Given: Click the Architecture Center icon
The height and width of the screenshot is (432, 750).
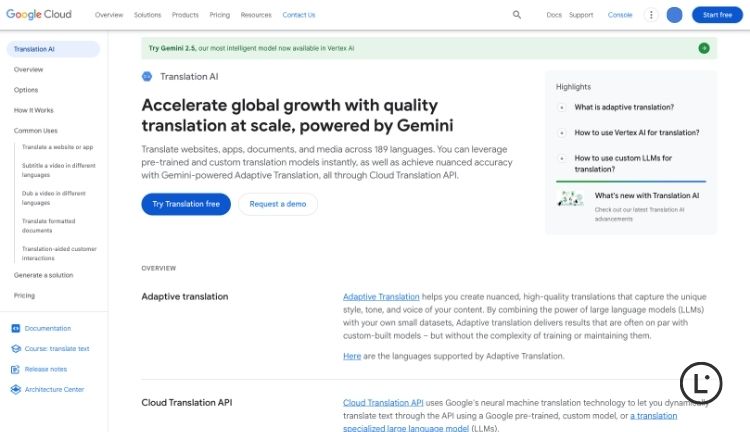Looking at the screenshot, I should (16, 389).
